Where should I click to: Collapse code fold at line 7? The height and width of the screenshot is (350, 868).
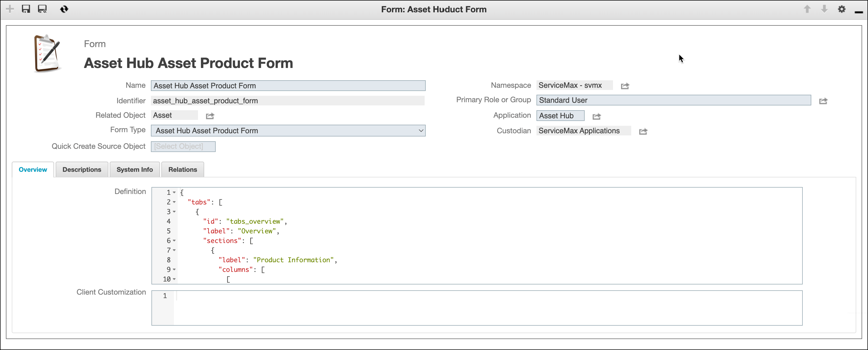click(174, 250)
